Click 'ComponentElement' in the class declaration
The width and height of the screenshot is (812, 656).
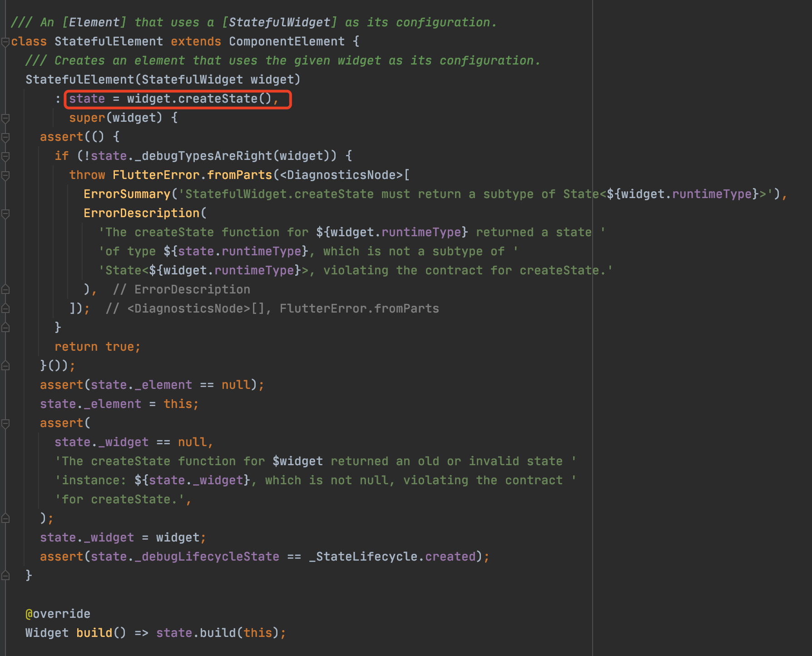click(287, 41)
